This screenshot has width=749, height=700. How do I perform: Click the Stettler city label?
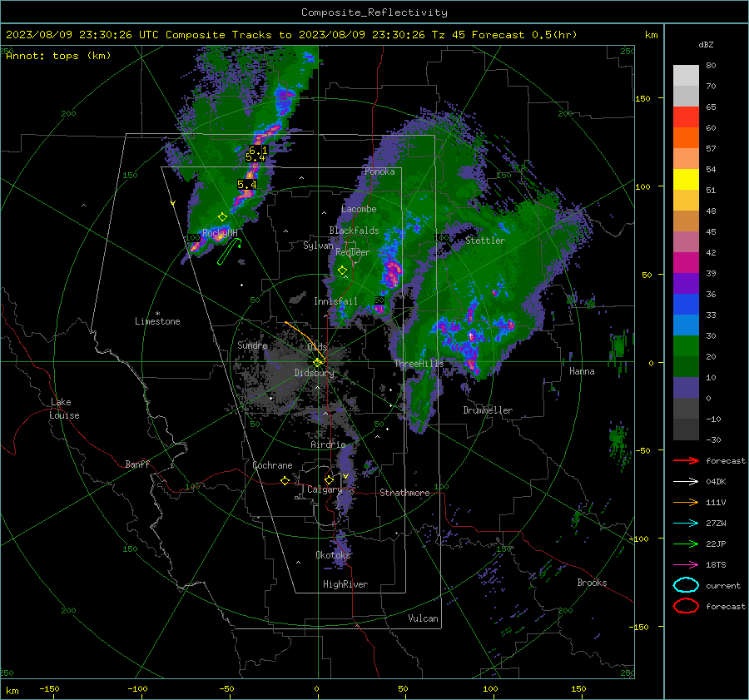coord(485,241)
